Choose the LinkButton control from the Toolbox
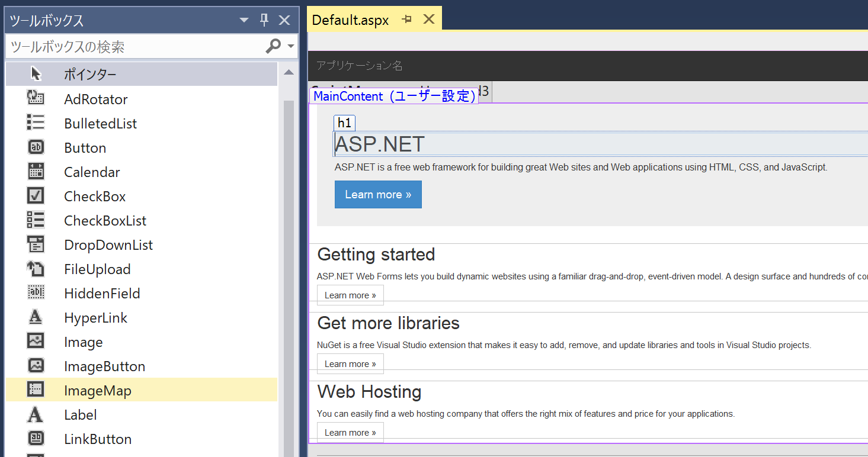This screenshot has width=868, height=457. coord(97,439)
